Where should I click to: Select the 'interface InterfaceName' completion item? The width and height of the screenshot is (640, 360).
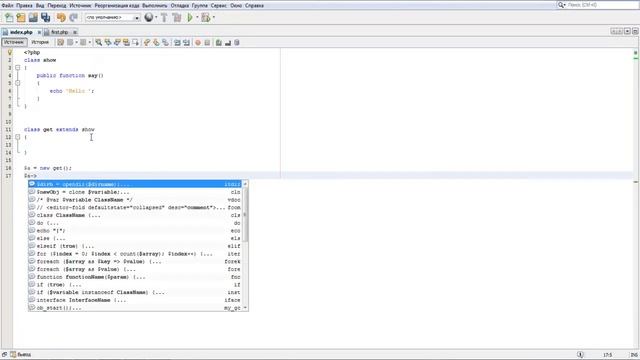click(x=135, y=300)
